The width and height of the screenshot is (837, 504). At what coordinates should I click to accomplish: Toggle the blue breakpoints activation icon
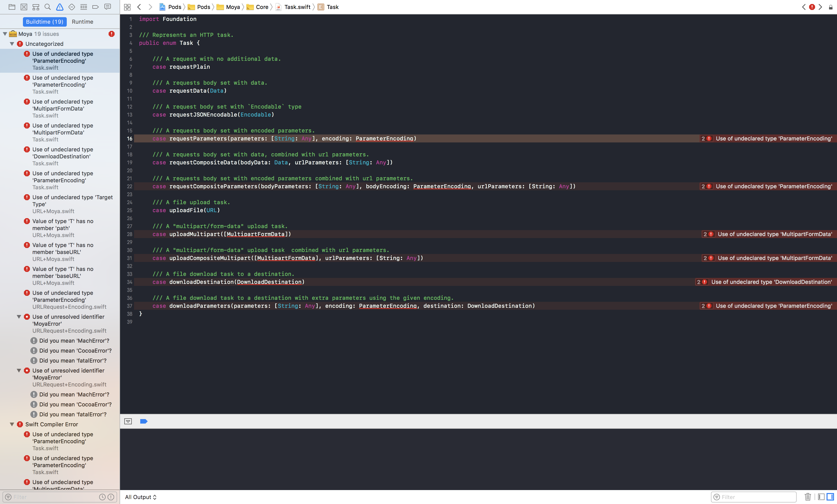pos(144,421)
